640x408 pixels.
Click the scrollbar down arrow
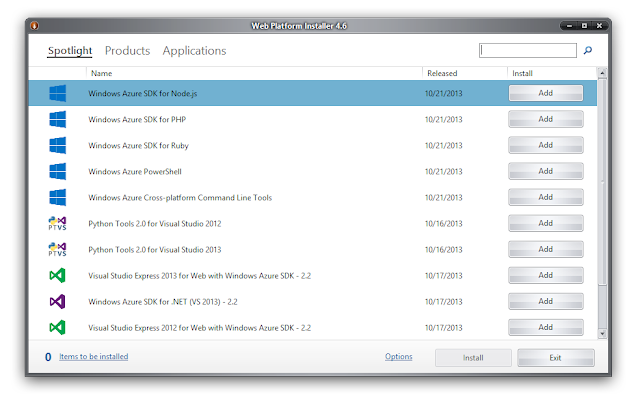pyautogui.click(x=602, y=334)
